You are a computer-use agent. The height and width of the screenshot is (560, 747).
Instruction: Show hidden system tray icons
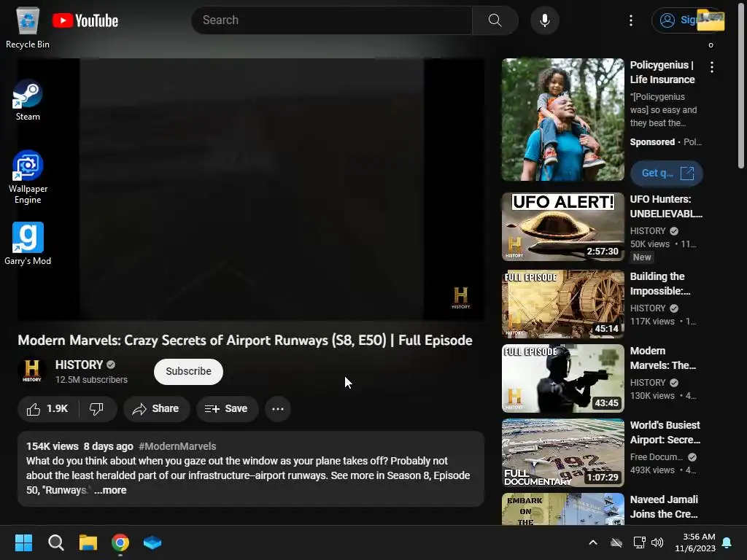(593, 542)
